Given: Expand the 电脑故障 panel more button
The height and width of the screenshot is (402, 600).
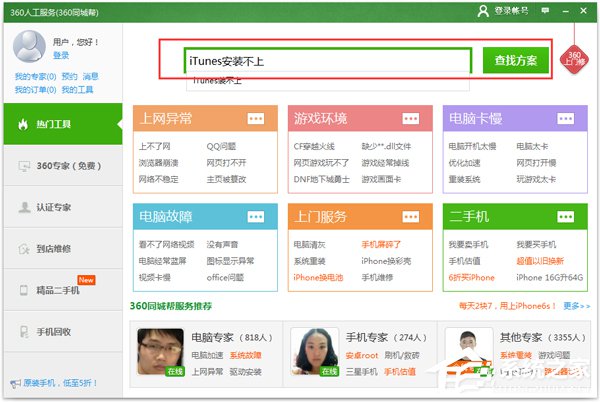Looking at the screenshot, I should pyautogui.click(x=256, y=217).
